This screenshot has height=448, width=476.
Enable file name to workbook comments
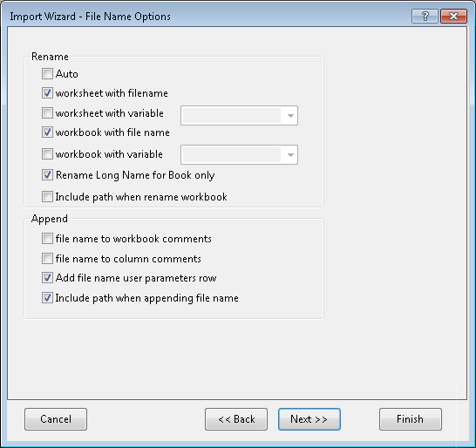pos(47,239)
